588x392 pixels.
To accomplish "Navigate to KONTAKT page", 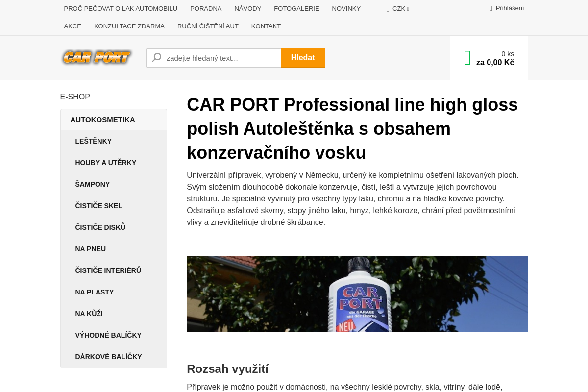I will (266, 26).
